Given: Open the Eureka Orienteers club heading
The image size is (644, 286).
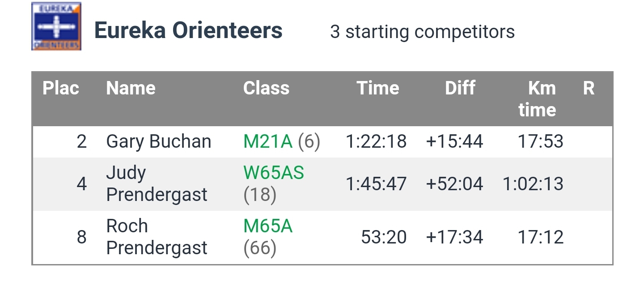Looking at the screenshot, I should point(188,31).
